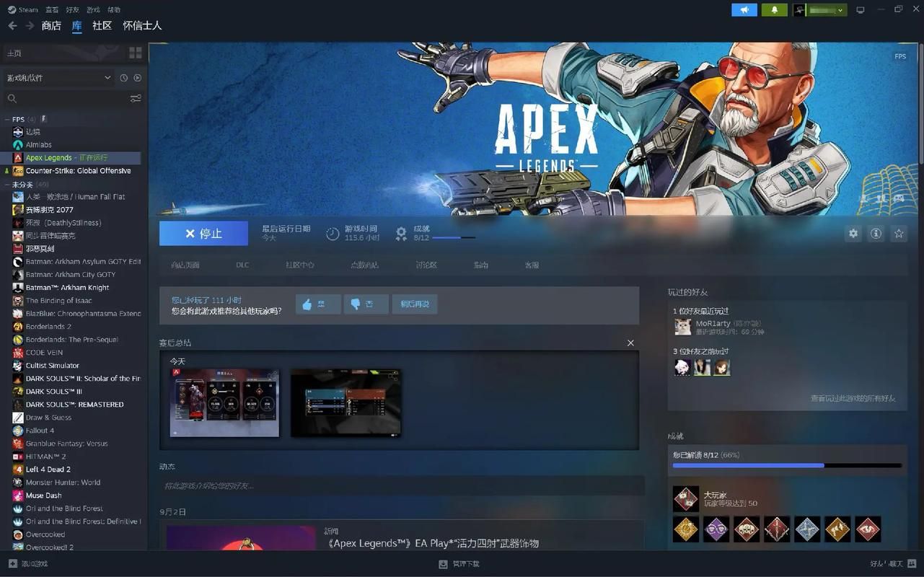
Task: Click the recent activity clock icon
Action: (x=124, y=78)
